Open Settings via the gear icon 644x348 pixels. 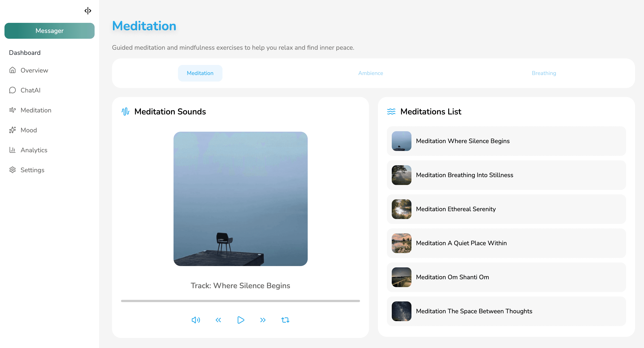click(x=13, y=170)
